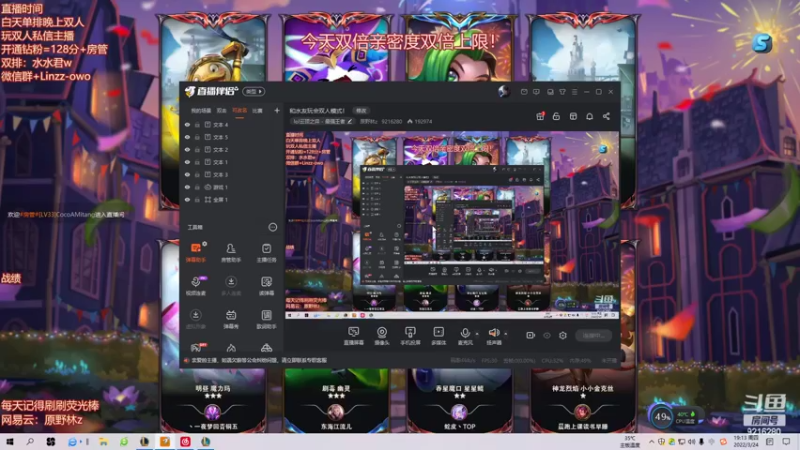This screenshot has width=800, height=450.
Task: Hide the 文本 3 source layer
Action: (x=187, y=174)
